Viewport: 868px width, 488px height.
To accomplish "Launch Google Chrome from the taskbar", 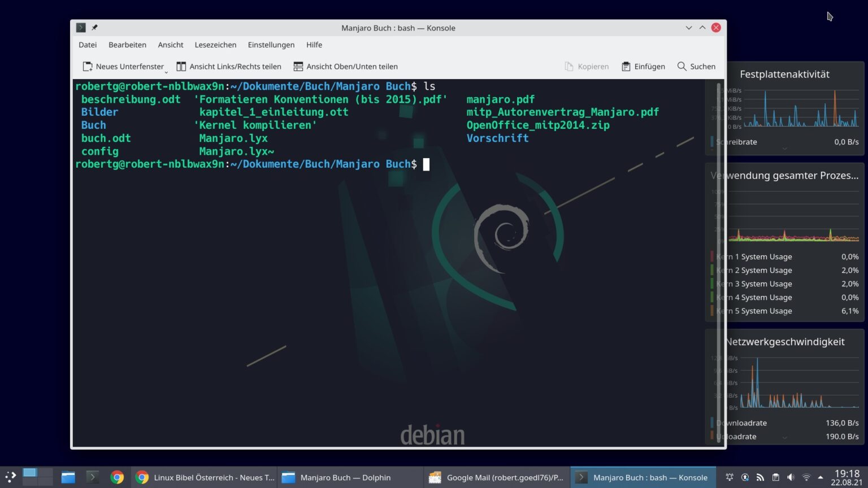I will click(x=116, y=477).
